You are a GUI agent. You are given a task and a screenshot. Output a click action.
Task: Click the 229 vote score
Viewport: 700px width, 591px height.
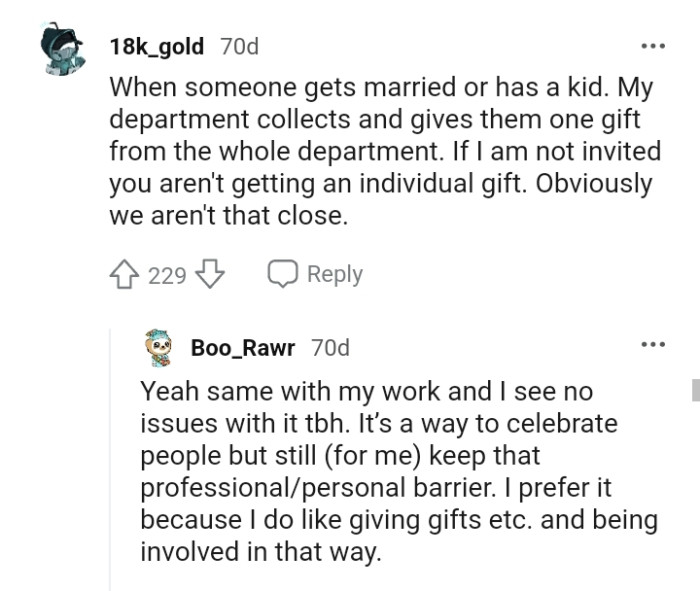pos(168,274)
